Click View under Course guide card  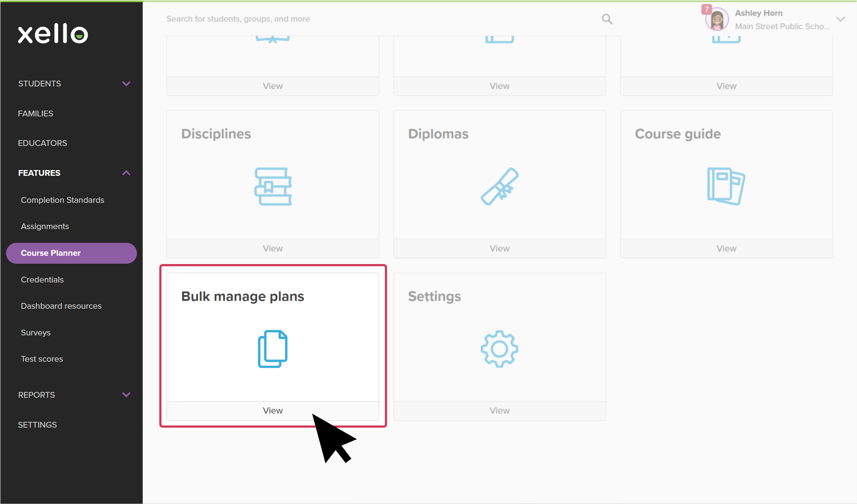[726, 249]
